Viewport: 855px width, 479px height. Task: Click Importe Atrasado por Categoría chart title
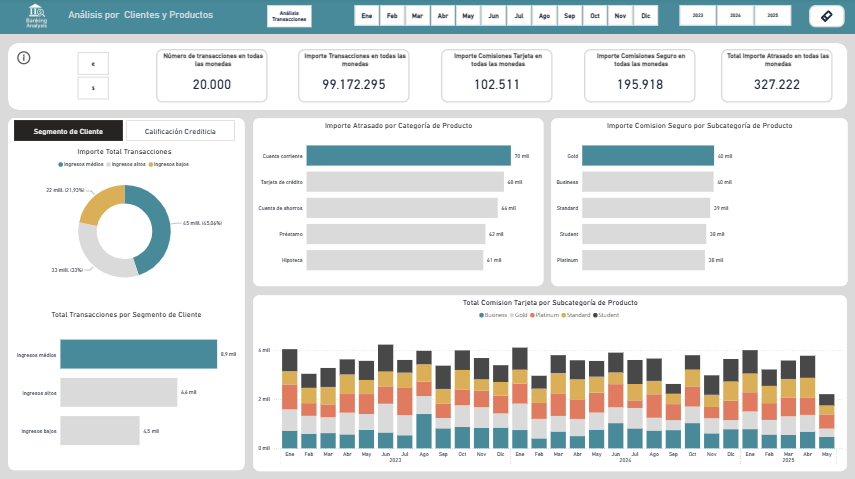pyautogui.click(x=399, y=125)
